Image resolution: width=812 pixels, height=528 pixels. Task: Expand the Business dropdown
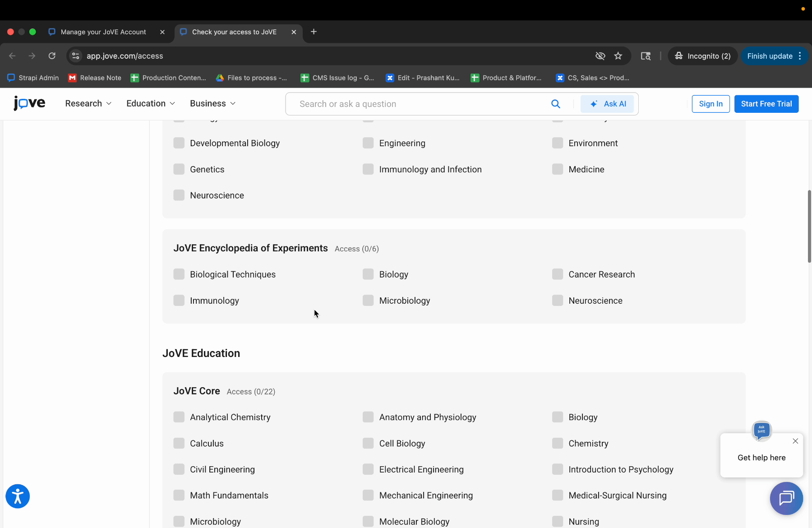[212, 103]
